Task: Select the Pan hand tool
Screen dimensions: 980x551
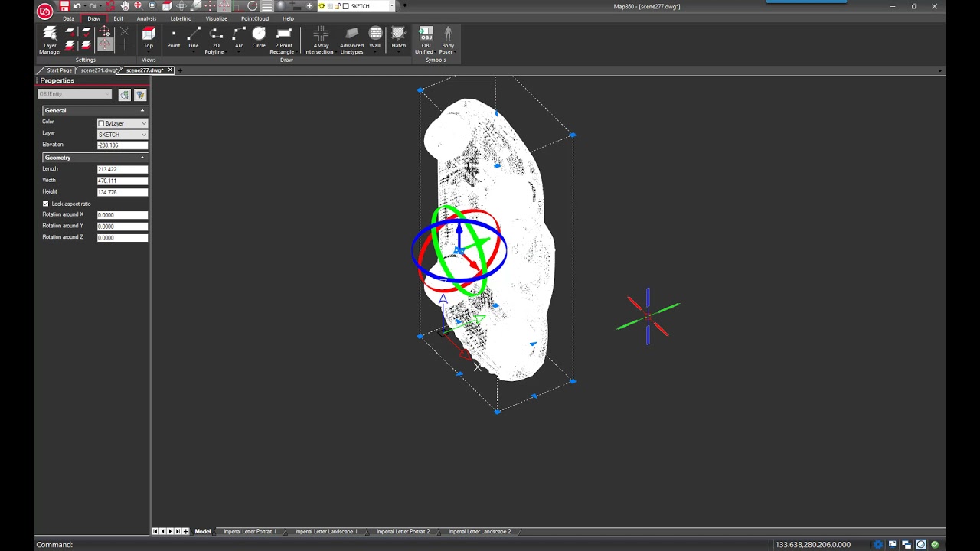Action: 124,6
